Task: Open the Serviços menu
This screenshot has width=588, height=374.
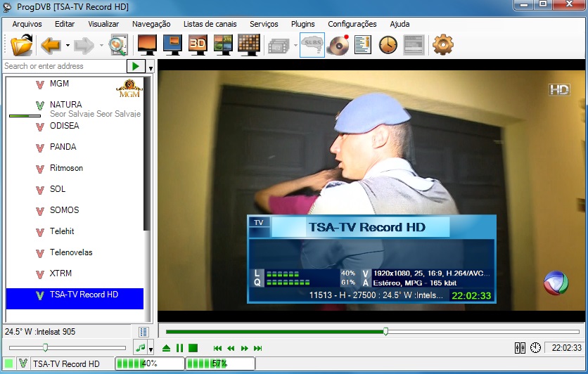Action: click(x=264, y=24)
